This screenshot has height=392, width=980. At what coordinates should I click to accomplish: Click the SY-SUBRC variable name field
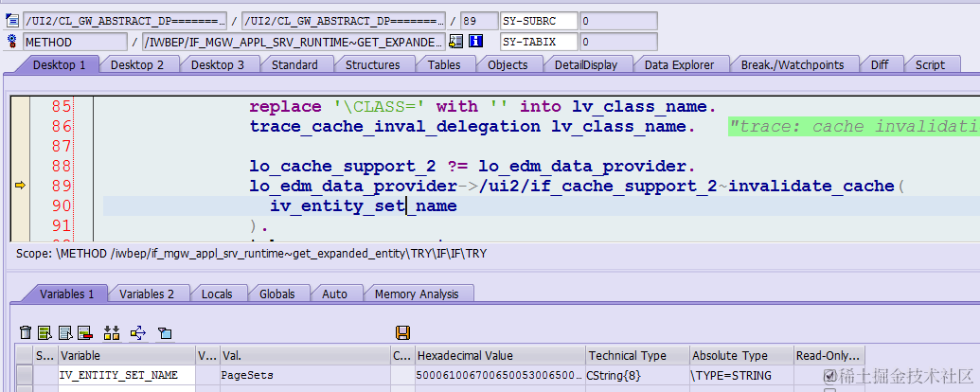tap(539, 21)
